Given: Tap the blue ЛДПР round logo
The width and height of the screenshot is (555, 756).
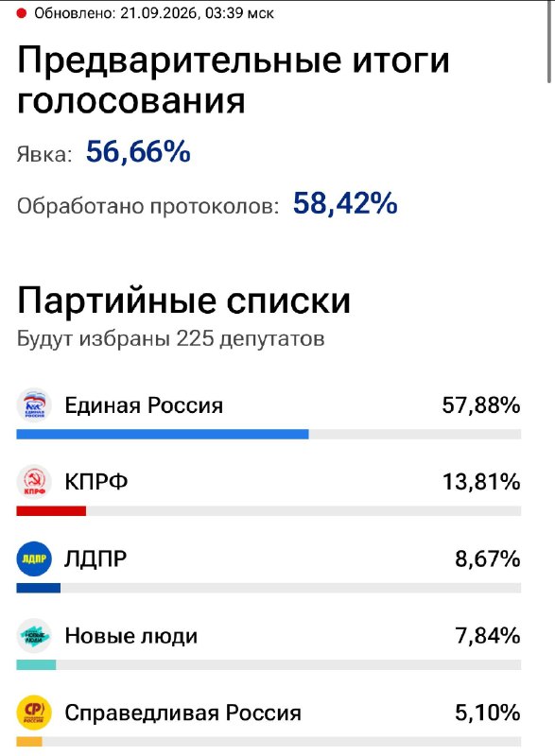Looking at the screenshot, I should (34, 558).
